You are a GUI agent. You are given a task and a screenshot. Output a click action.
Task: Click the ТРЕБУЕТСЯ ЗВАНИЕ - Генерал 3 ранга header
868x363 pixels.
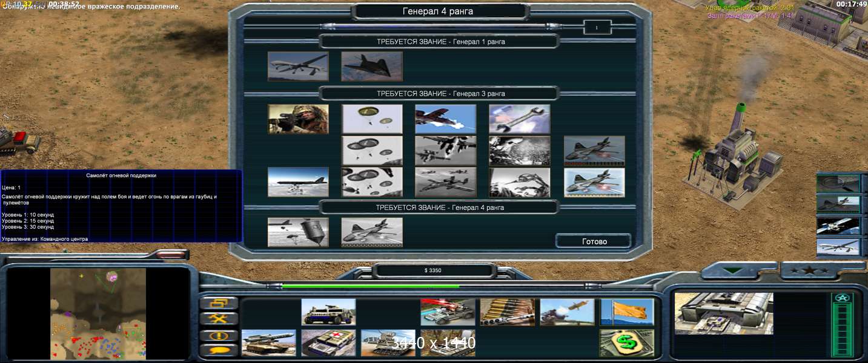[440, 94]
